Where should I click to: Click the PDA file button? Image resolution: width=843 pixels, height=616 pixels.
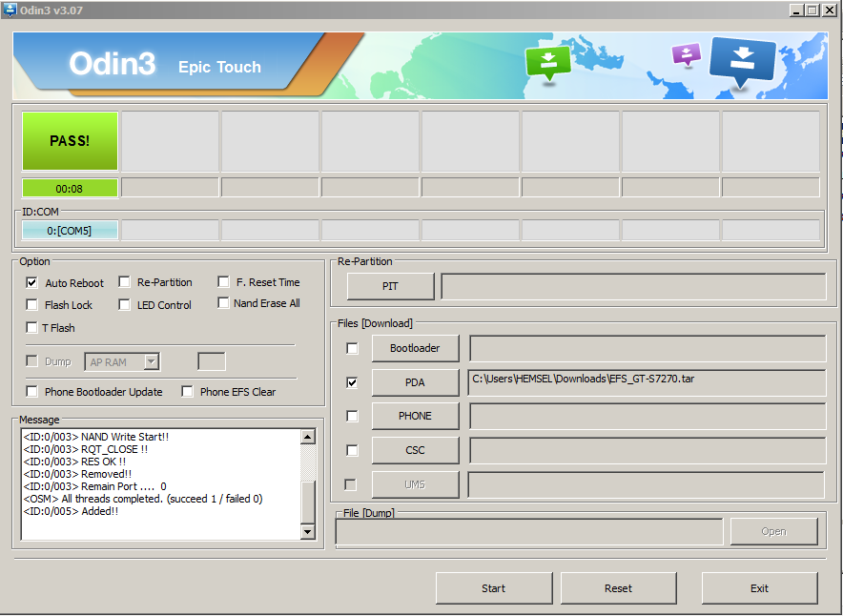[415, 382]
